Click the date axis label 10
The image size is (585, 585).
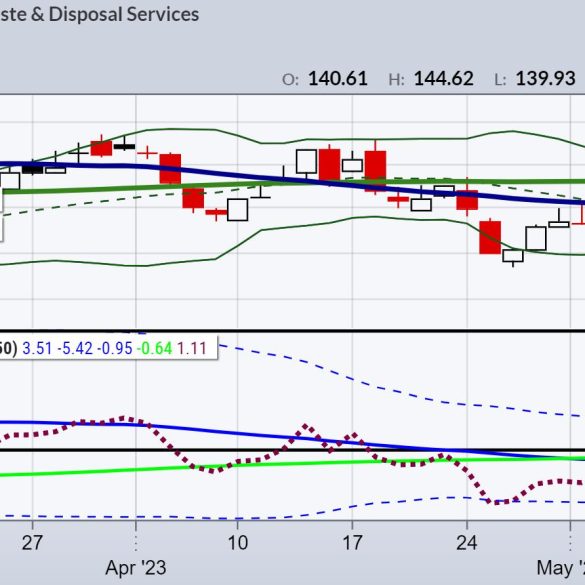point(238,542)
